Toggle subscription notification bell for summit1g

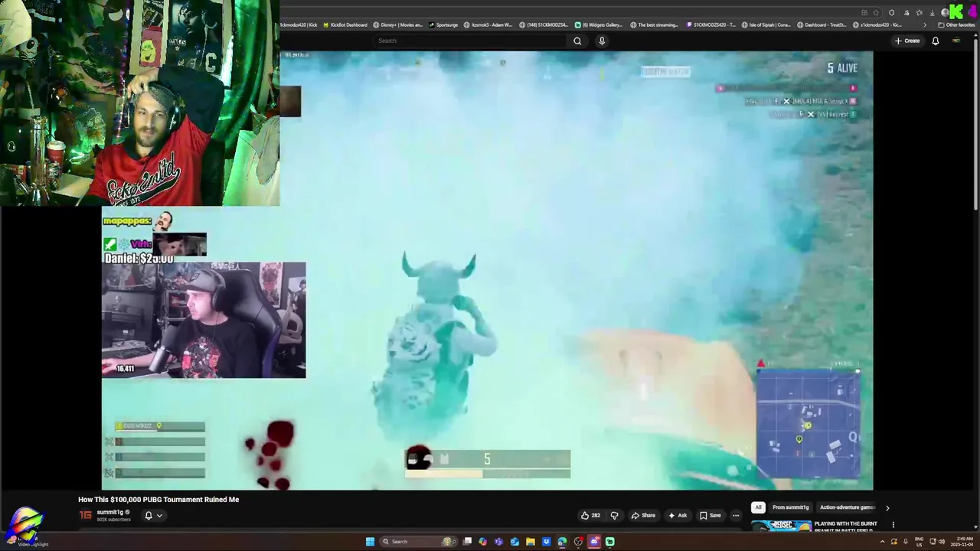[x=149, y=515]
